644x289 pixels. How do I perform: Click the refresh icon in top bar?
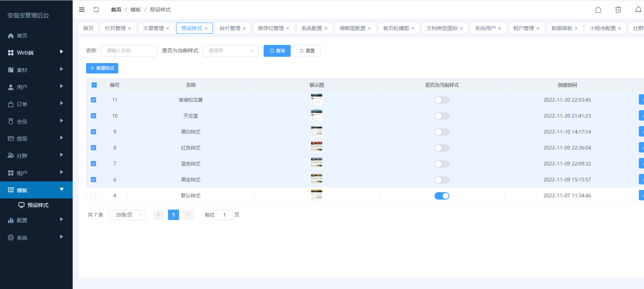96,10
